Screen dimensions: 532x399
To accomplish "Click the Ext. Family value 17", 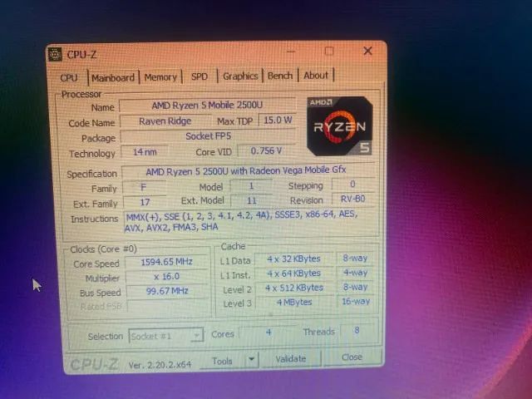I will pos(145,202).
